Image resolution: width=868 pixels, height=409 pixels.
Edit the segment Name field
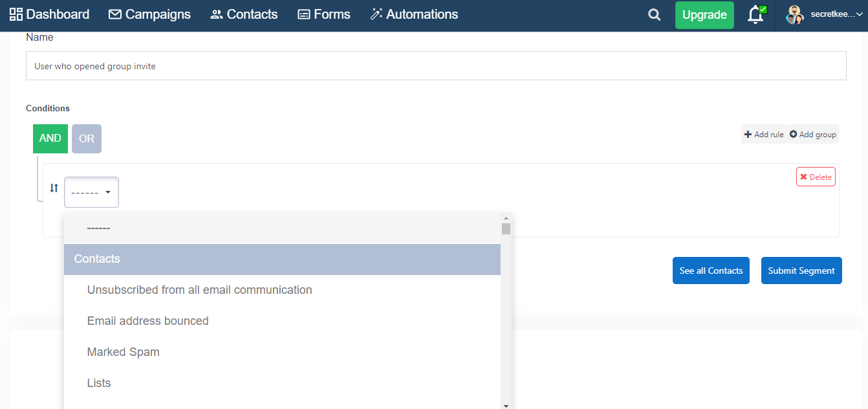(436, 66)
